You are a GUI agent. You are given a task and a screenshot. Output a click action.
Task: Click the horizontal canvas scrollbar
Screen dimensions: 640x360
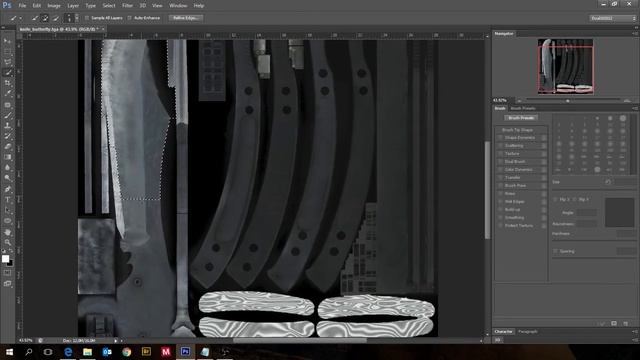click(300, 340)
